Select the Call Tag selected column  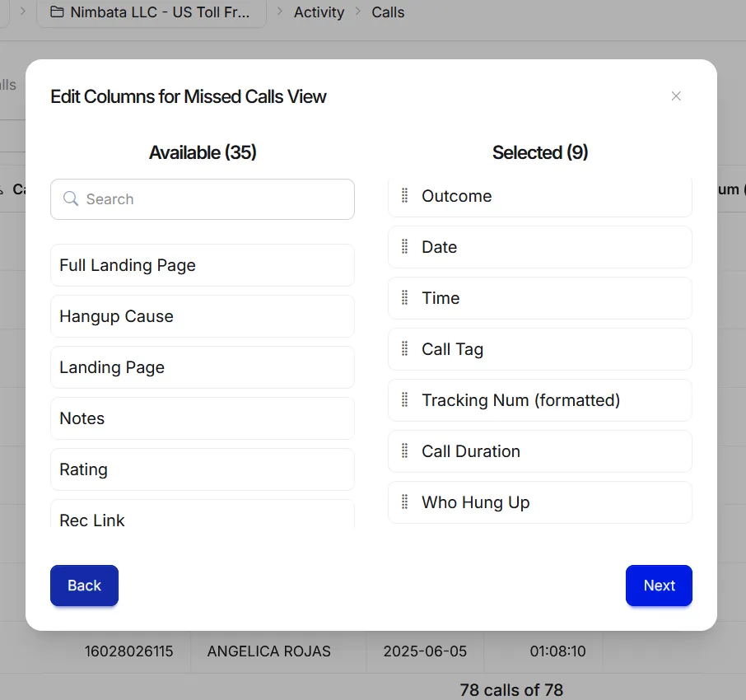click(540, 349)
